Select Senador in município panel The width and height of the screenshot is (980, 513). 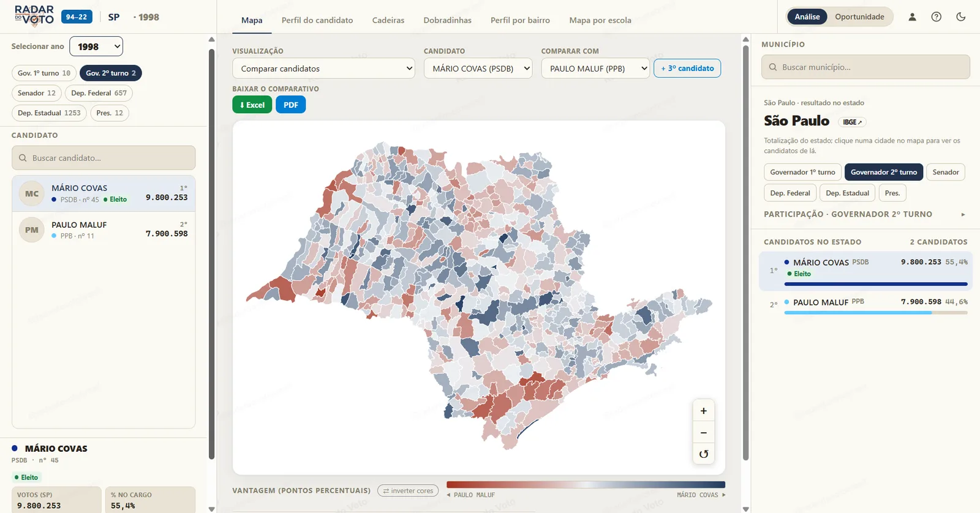[946, 172]
